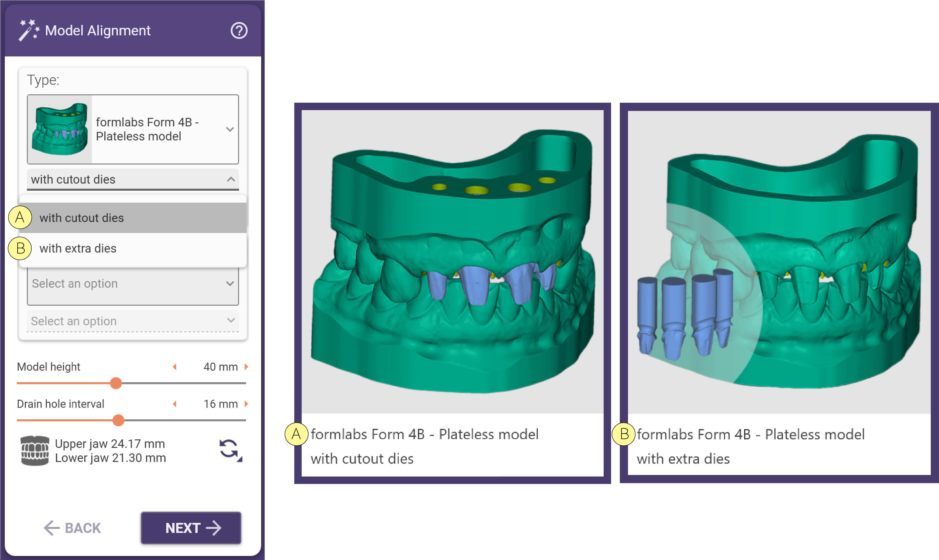Click the NEXT button
Screen dimensions: 939x560
click(x=191, y=528)
